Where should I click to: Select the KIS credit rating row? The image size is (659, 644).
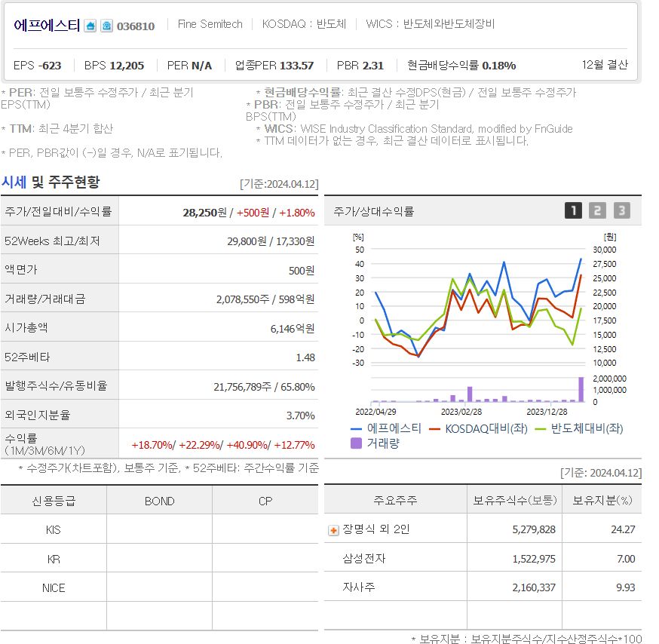coord(159,529)
